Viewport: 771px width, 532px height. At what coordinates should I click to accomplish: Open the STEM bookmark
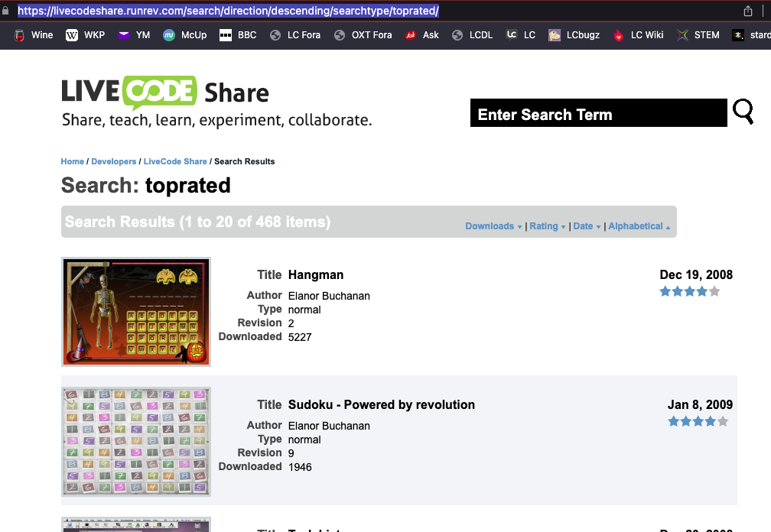[x=698, y=35]
